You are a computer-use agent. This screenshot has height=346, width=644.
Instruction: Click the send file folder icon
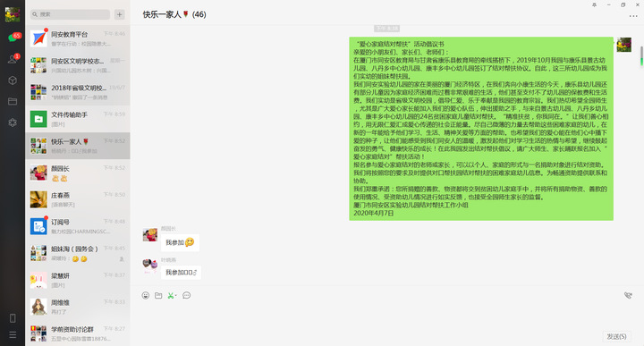click(x=158, y=296)
